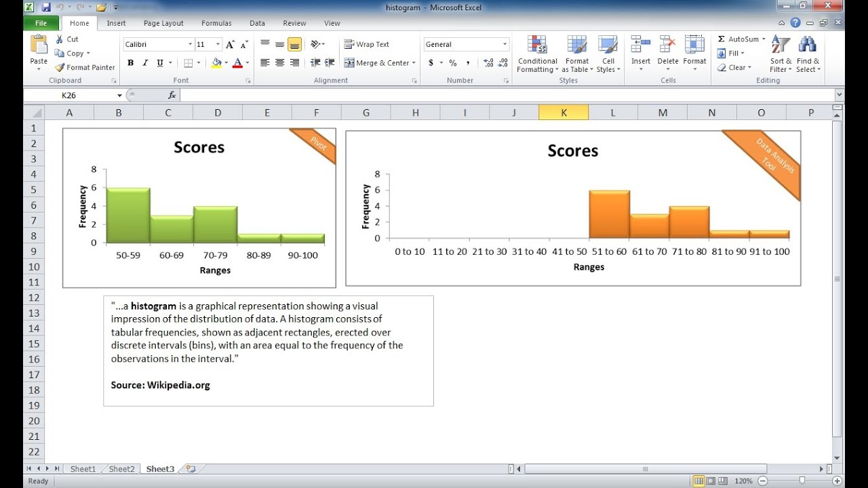Switch to Sheet1 worksheet tab
This screenshot has height=488, width=868.
point(83,469)
